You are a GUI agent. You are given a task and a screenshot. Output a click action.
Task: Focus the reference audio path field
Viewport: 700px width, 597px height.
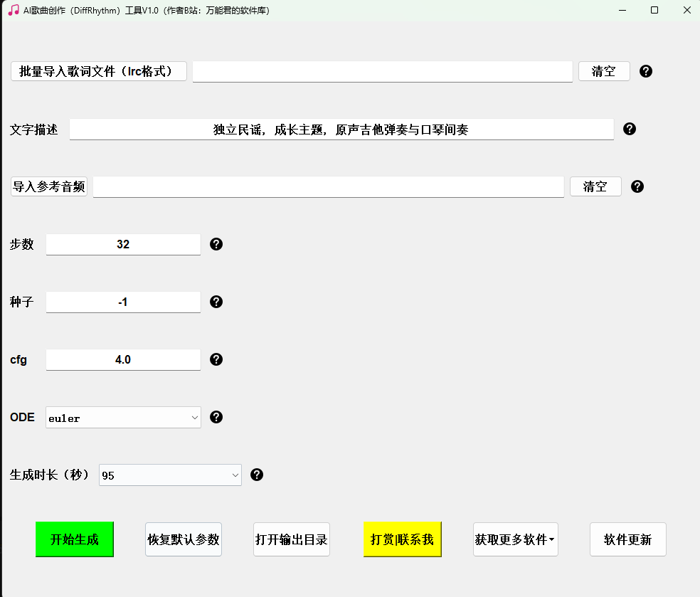(x=329, y=186)
